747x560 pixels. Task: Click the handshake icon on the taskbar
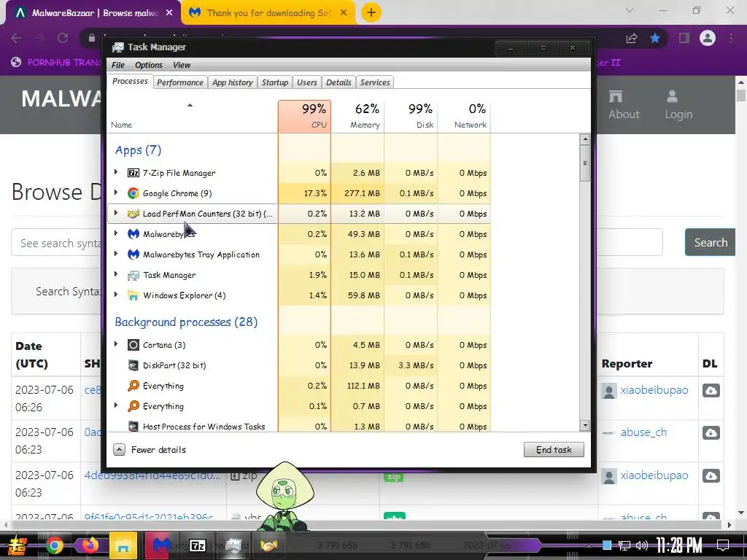268,545
